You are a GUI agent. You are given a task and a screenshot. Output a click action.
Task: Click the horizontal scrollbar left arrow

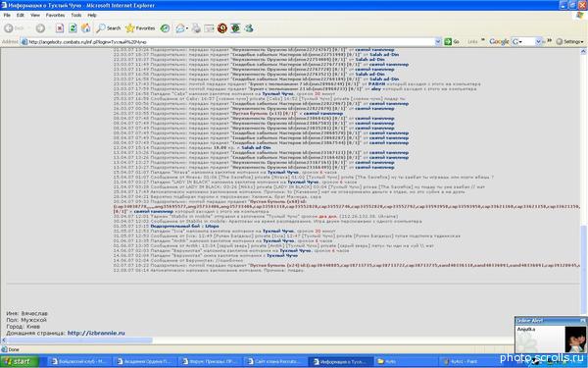[x=4, y=341]
